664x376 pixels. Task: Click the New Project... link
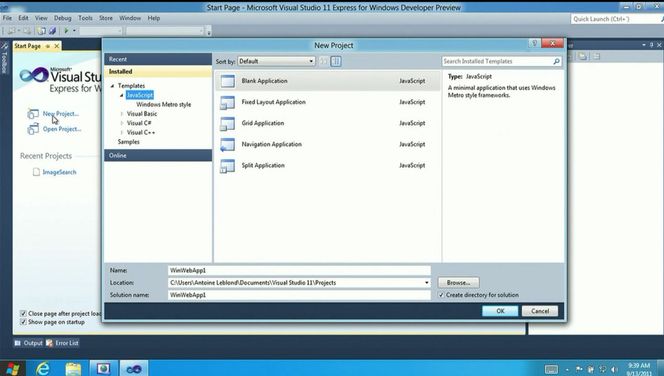tap(61, 113)
